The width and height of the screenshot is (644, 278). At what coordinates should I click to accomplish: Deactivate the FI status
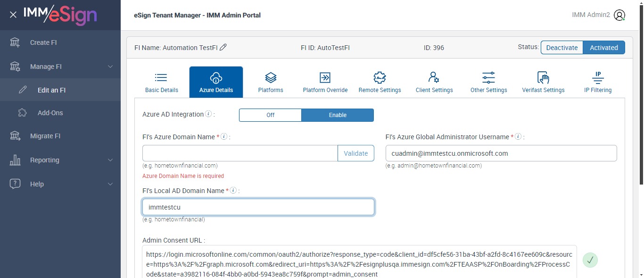coord(562,48)
